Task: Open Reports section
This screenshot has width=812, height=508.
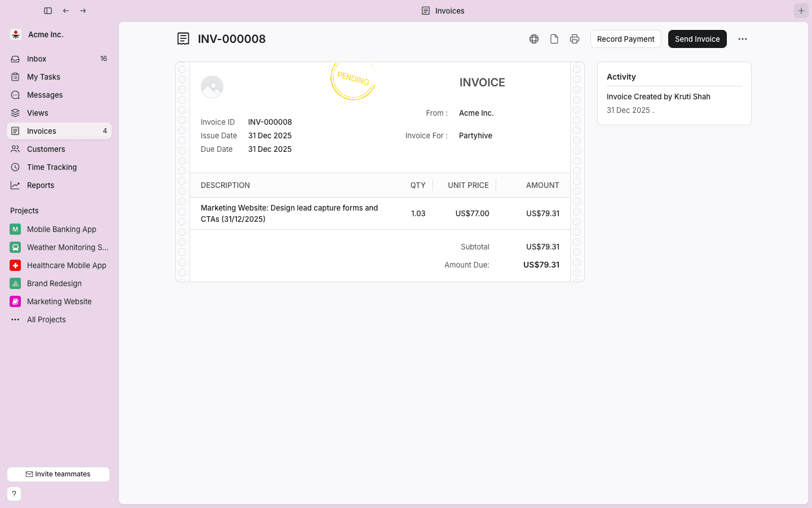Action: pos(59,185)
